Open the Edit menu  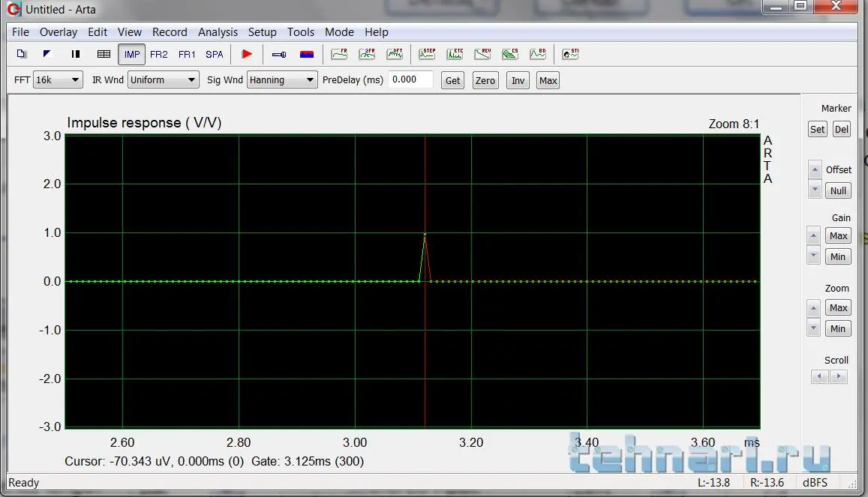98,32
